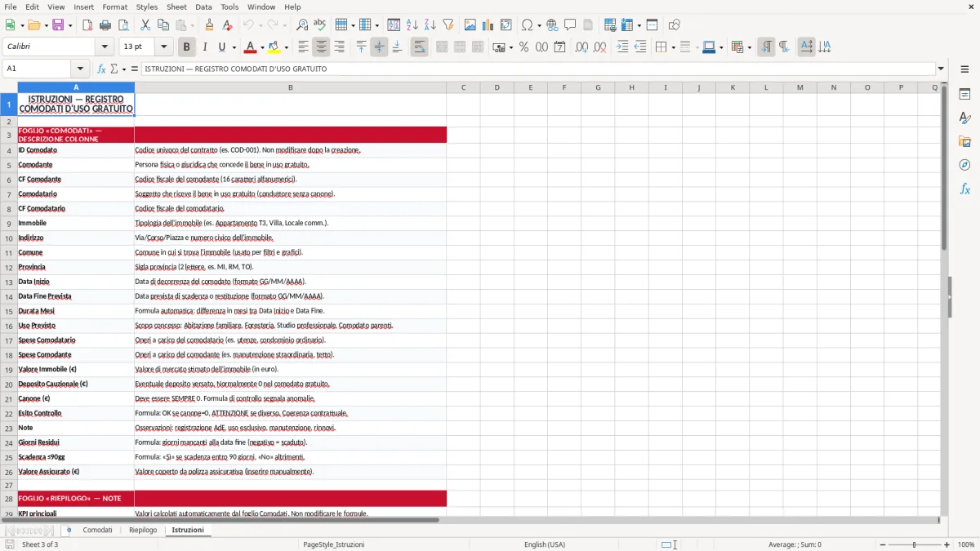Screen dimensions: 980x551
Task: Click the Clone Formatting paintbrush icon
Action: click(x=209, y=25)
